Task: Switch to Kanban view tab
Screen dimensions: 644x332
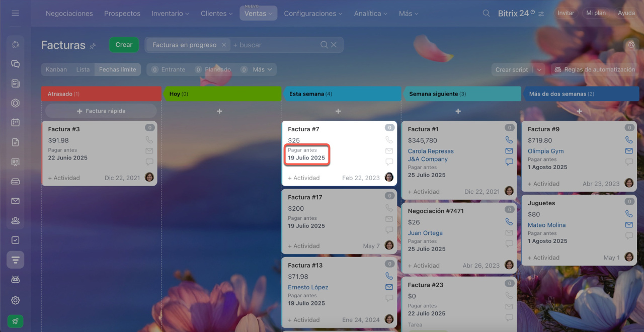Action: [56, 69]
